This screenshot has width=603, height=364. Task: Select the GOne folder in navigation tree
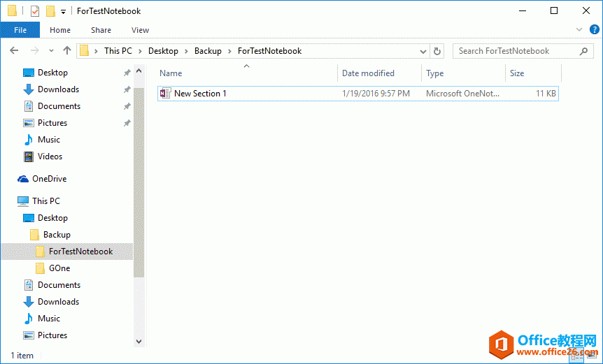(59, 268)
